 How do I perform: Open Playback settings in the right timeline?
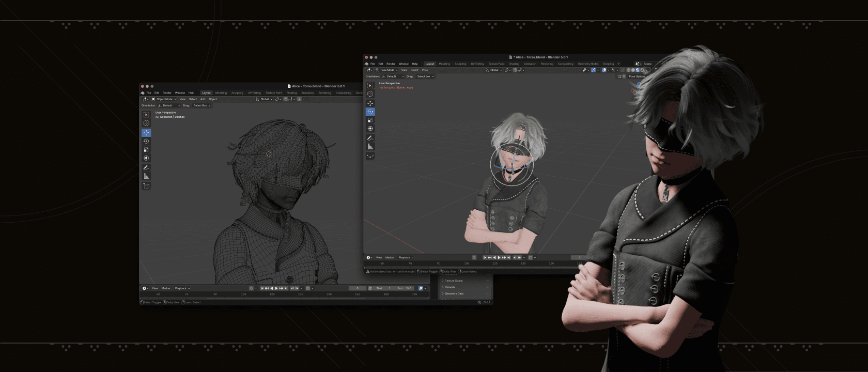point(406,257)
